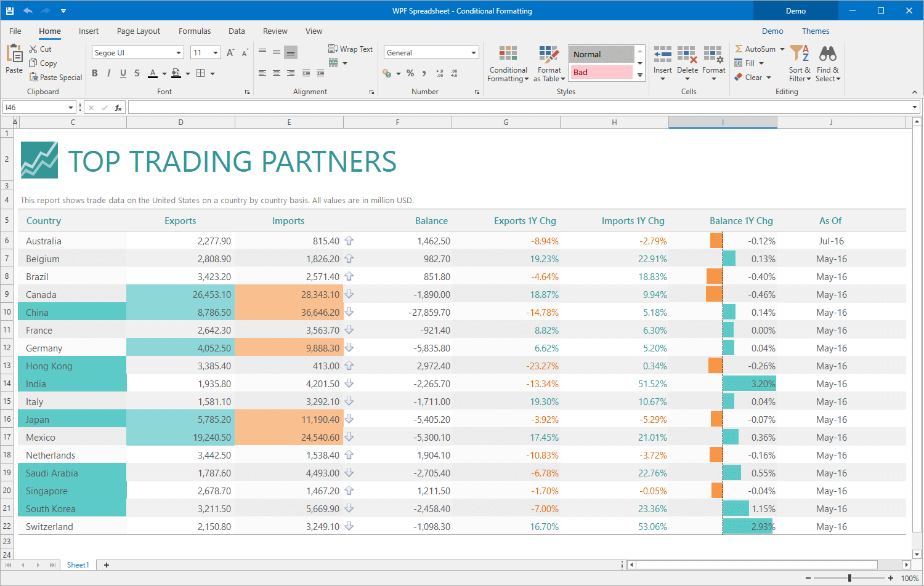Viewport: 924px width, 586px height.
Task: Click the Themes link
Action: point(815,31)
